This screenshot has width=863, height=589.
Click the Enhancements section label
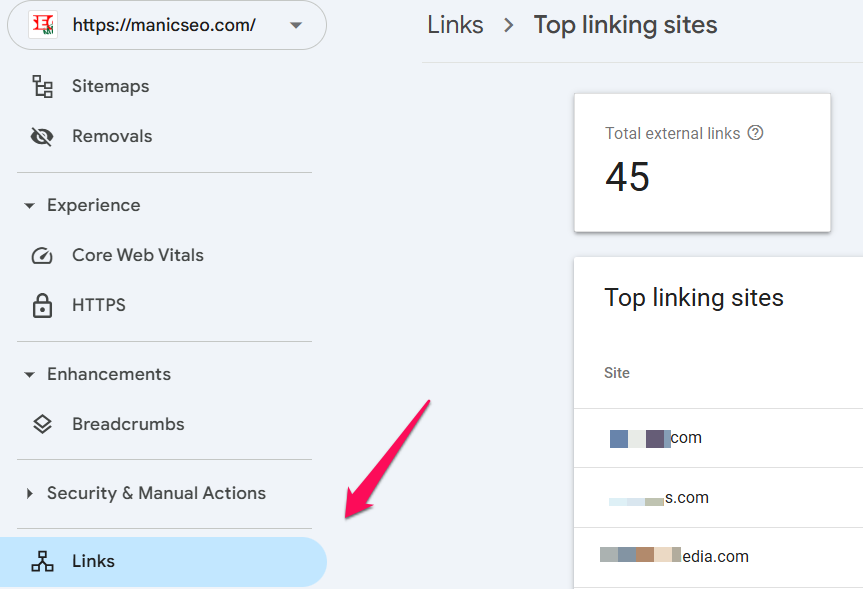109,374
